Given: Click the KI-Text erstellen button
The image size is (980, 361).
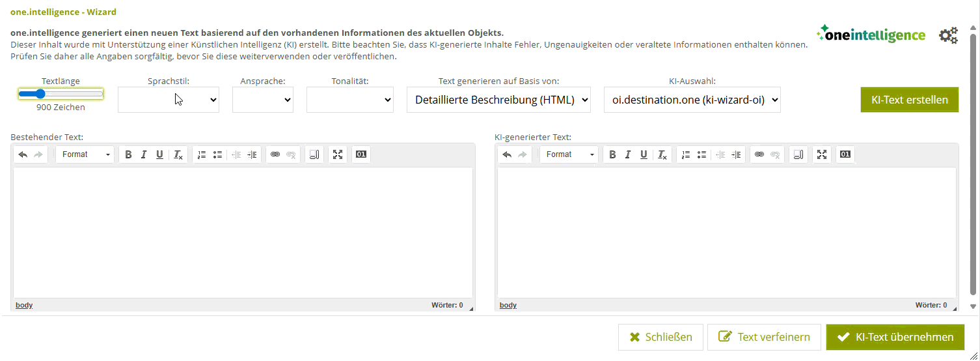Looking at the screenshot, I should pyautogui.click(x=909, y=100).
